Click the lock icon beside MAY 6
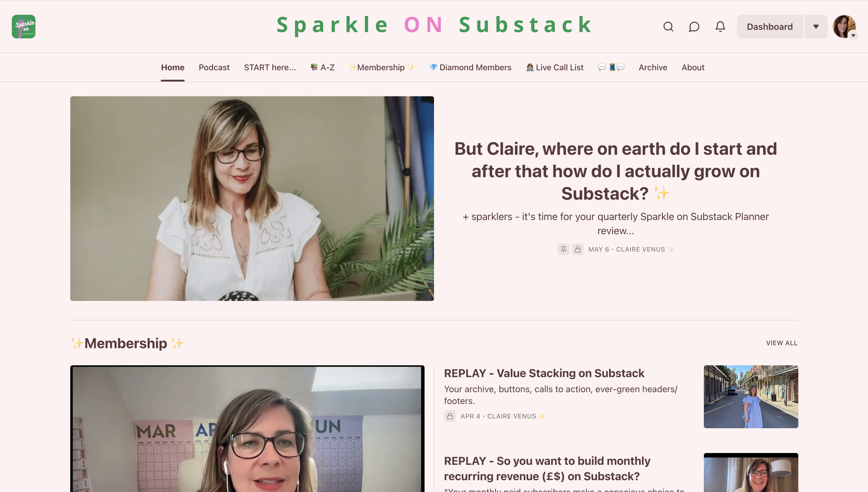The height and width of the screenshot is (492, 868). tap(577, 249)
